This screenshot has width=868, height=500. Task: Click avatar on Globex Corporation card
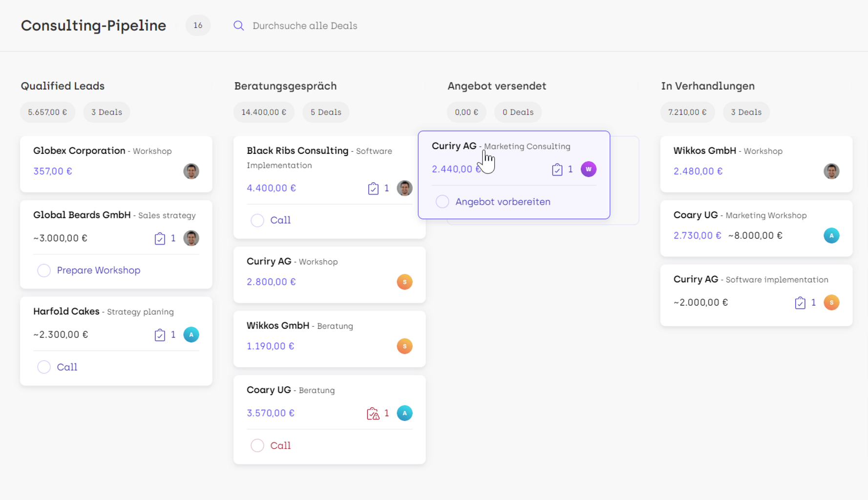[x=191, y=171]
